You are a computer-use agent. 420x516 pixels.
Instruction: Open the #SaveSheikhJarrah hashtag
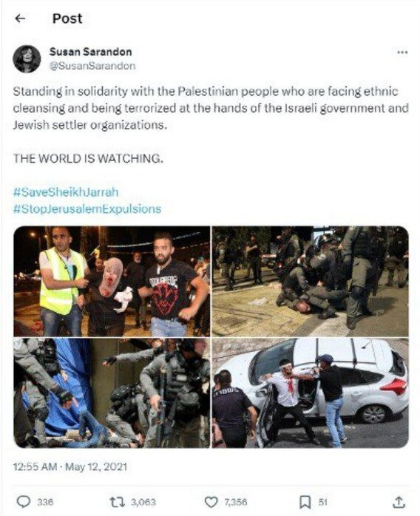66,192
